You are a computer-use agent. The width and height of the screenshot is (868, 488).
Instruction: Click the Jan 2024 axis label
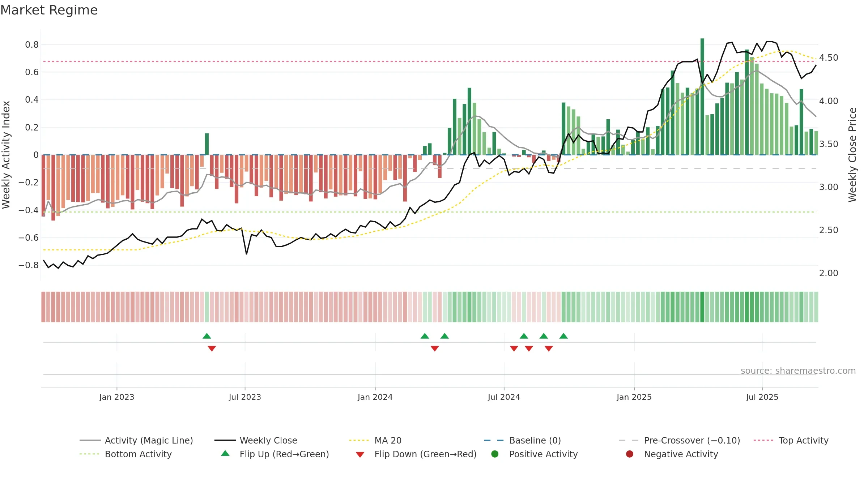coord(375,397)
